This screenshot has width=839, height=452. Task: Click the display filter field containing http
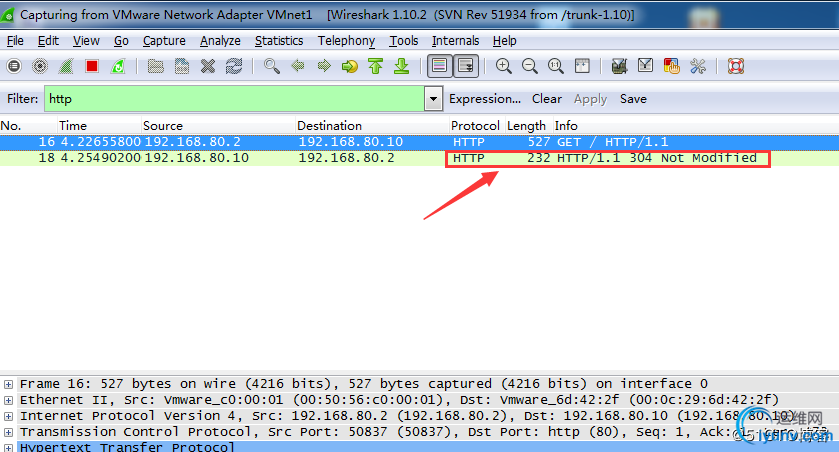234,99
